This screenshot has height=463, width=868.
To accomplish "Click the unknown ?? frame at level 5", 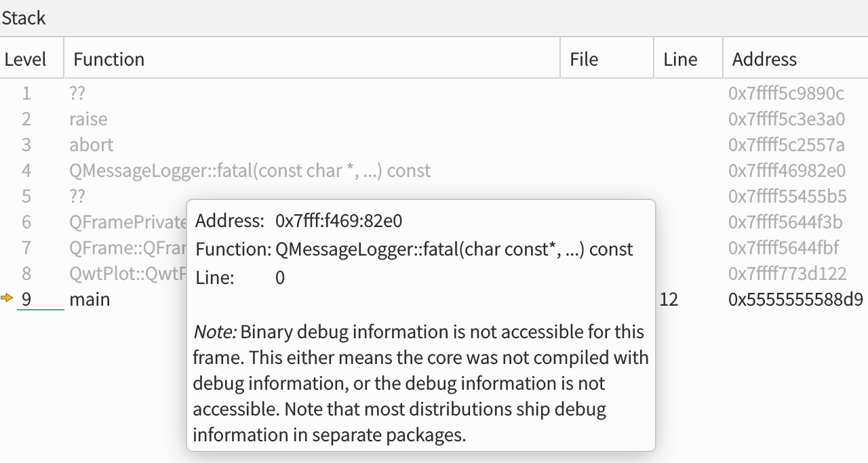I will (x=77, y=197).
